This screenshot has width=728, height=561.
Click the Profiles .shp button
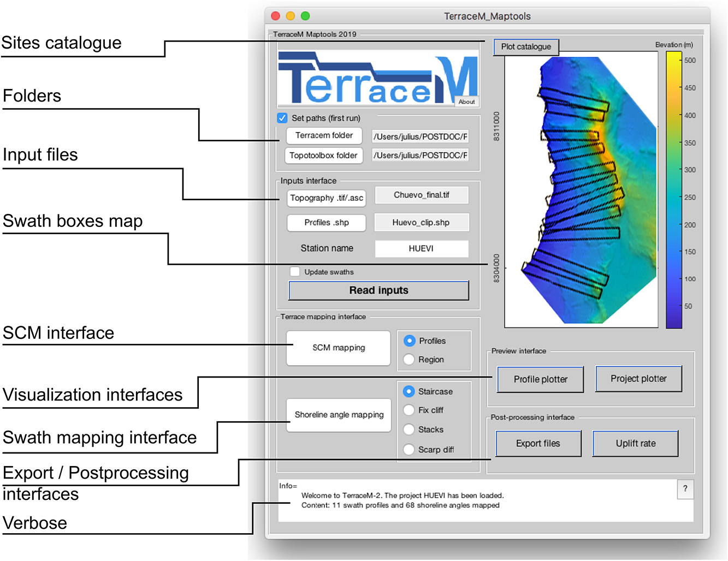pyautogui.click(x=327, y=223)
